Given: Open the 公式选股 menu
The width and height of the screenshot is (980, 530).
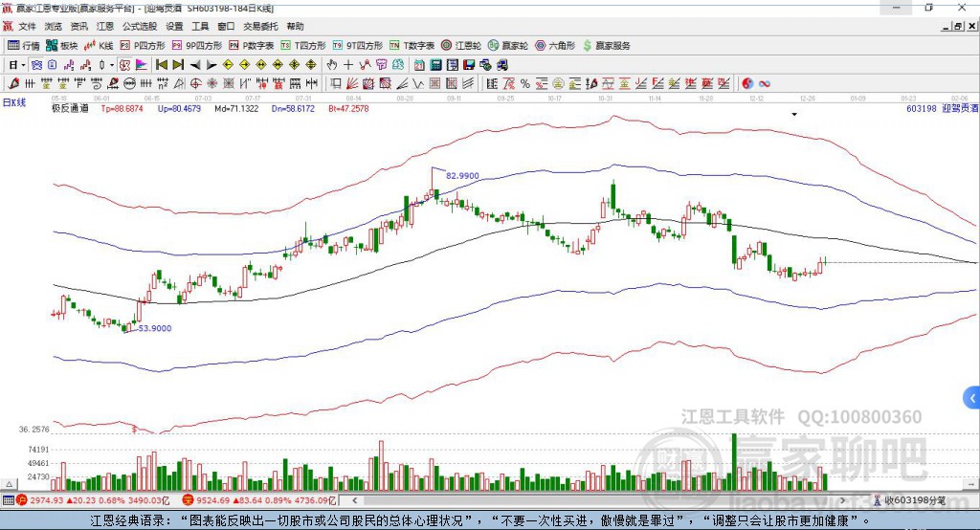Looking at the screenshot, I should 140,26.
